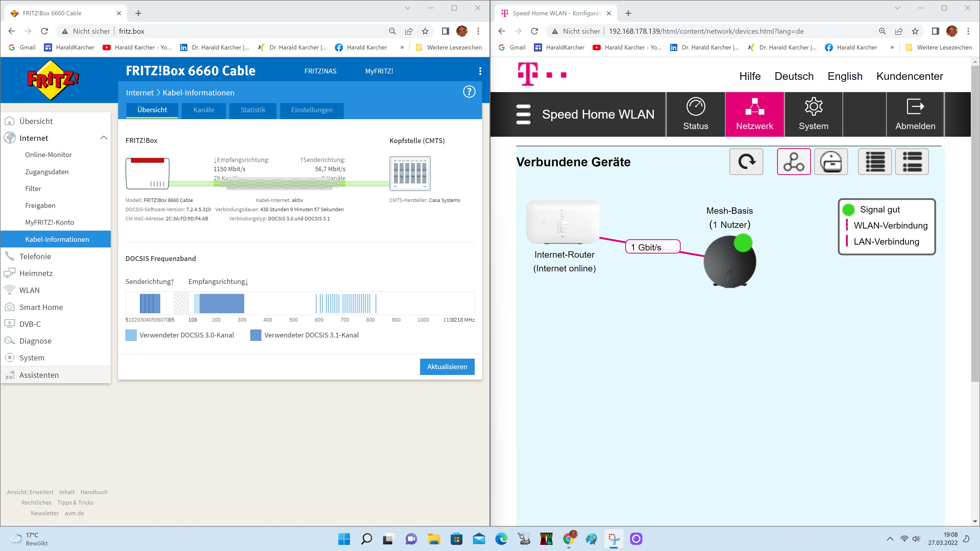Switch to the Statistik tab
This screenshot has width=980, height=551.
pyautogui.click(x=253, y=110)
